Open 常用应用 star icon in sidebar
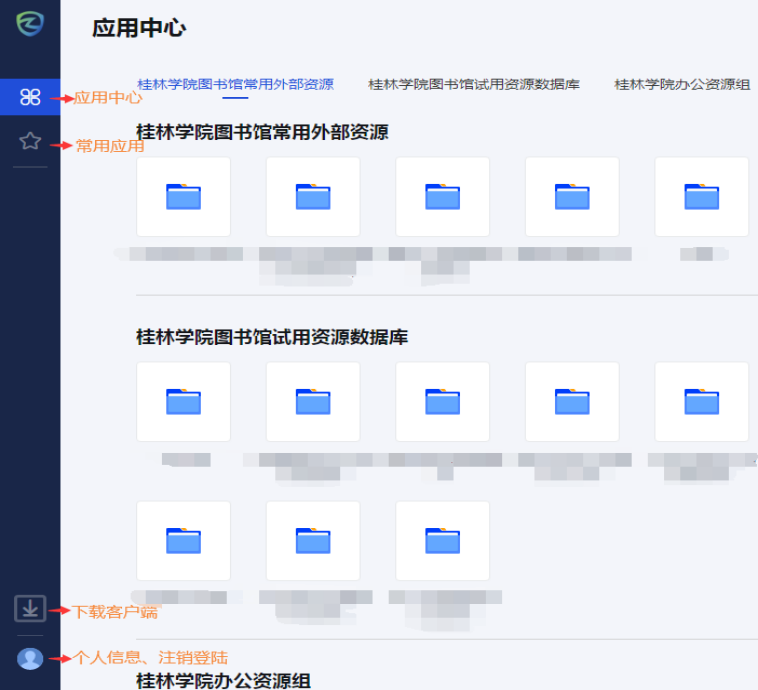 point(30,141)
